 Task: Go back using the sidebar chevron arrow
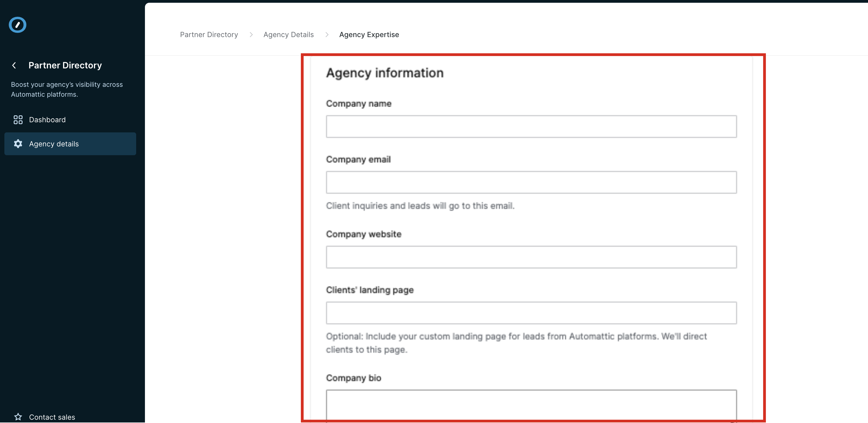(14, 65)
